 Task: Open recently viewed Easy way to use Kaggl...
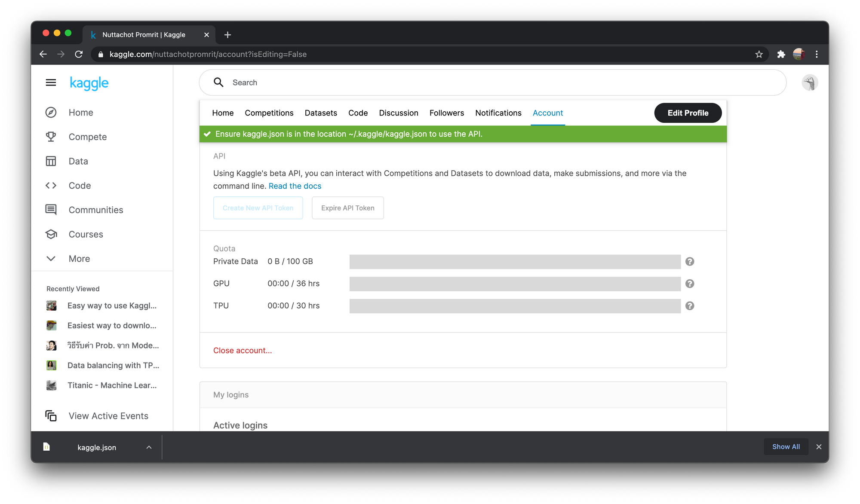[112, 305]
